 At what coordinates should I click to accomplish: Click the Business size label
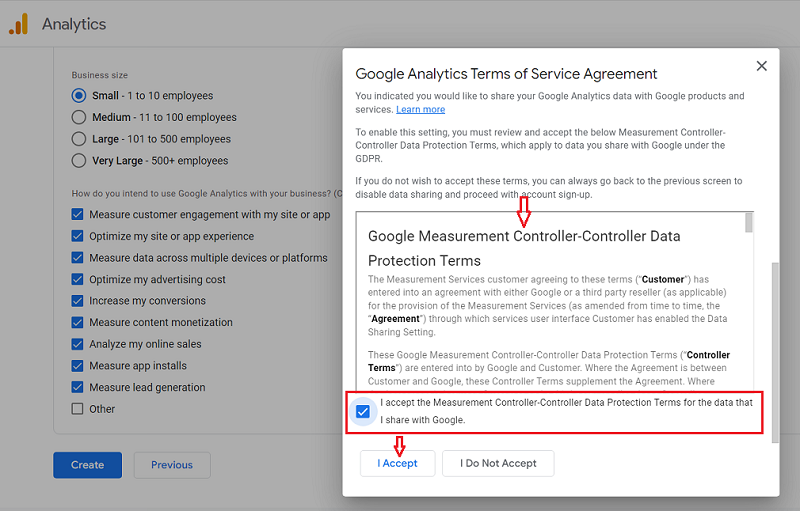tap(99, 75)
